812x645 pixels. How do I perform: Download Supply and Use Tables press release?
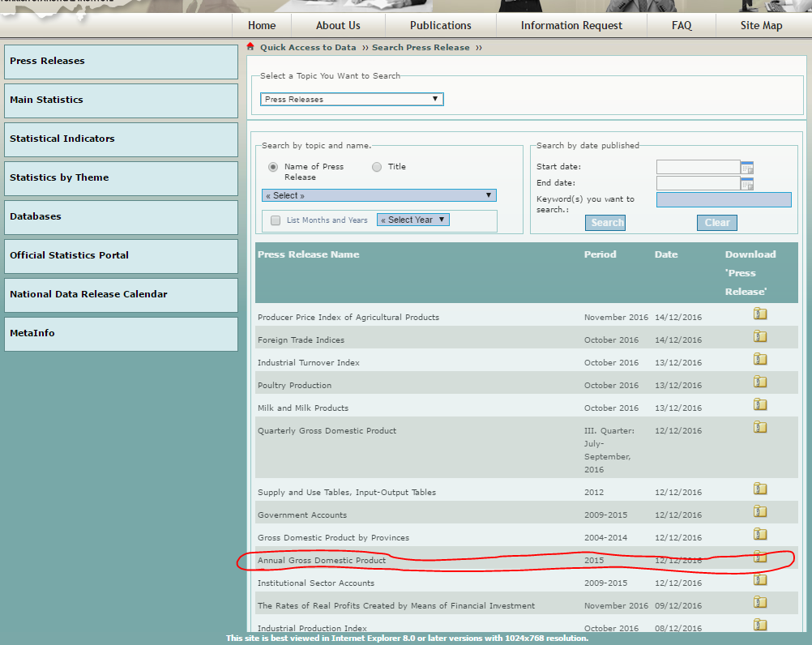click(x=759, y=489)
